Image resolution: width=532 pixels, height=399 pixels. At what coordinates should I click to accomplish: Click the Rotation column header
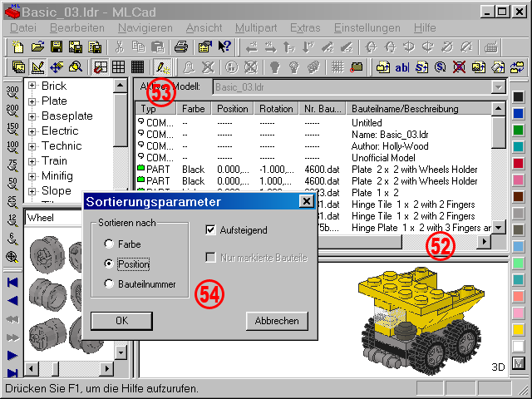(x=276, y=109)
